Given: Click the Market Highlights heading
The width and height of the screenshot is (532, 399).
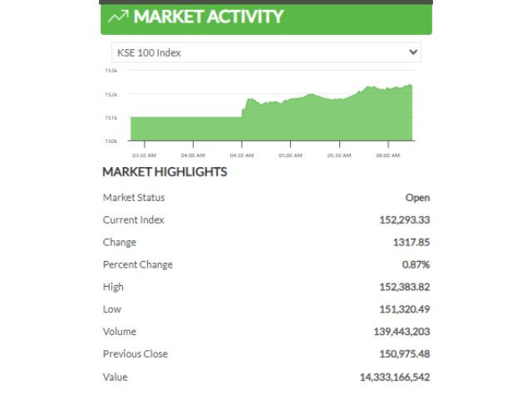Looking at the screenshot, I should click(165, 172).
